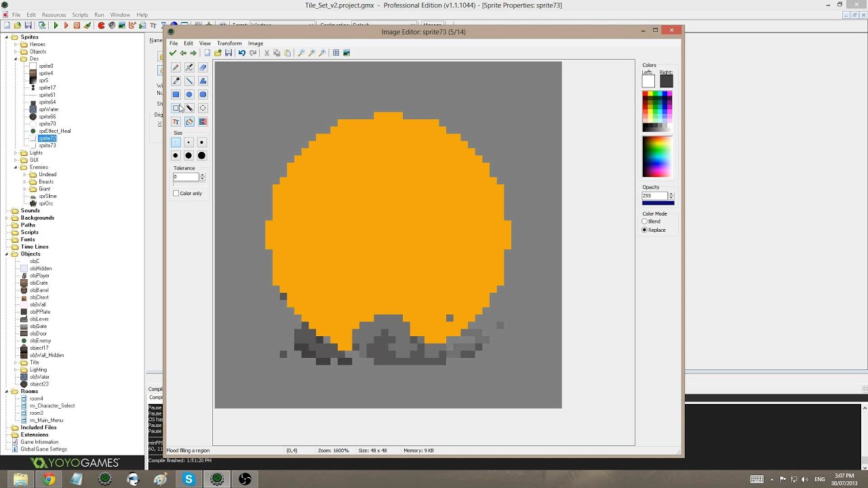Save image as file in Image Editor

pyautogui.click(x=229, y=53)
